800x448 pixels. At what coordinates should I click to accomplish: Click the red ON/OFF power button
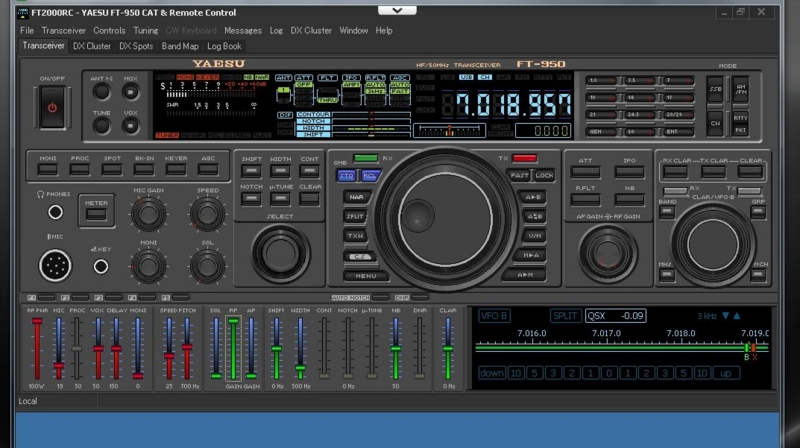pos(52,108)
